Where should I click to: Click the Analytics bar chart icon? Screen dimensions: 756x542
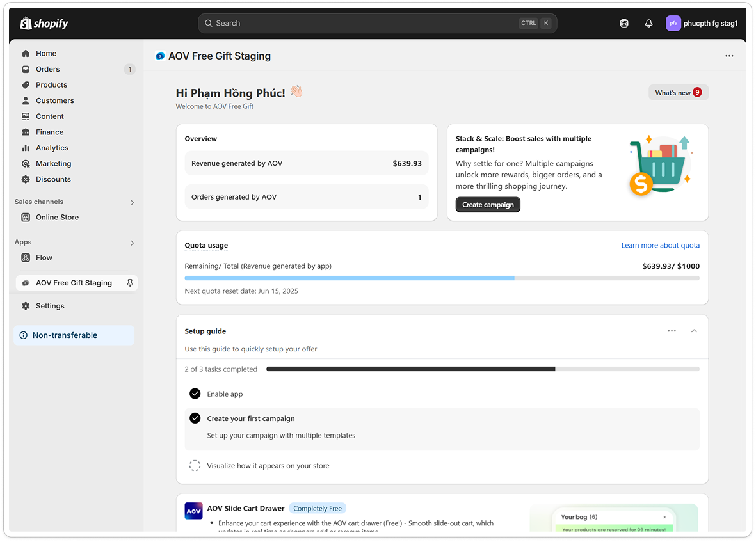(26, 148)
